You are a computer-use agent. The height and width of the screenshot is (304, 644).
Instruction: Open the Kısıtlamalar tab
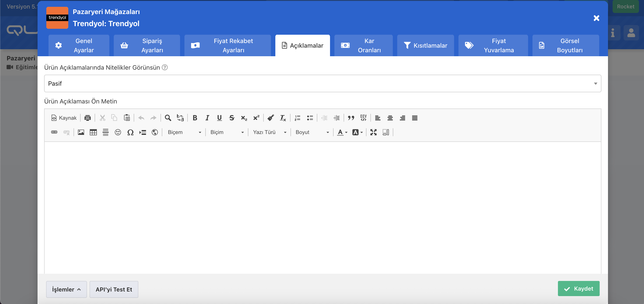425,45
